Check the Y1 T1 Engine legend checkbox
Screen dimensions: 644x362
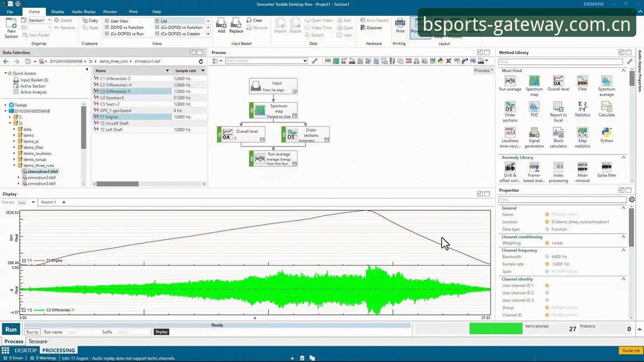24,261
